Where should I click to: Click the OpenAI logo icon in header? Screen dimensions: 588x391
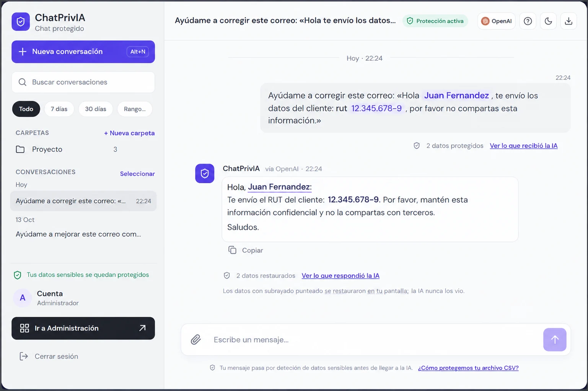click(x=485, y=21)
